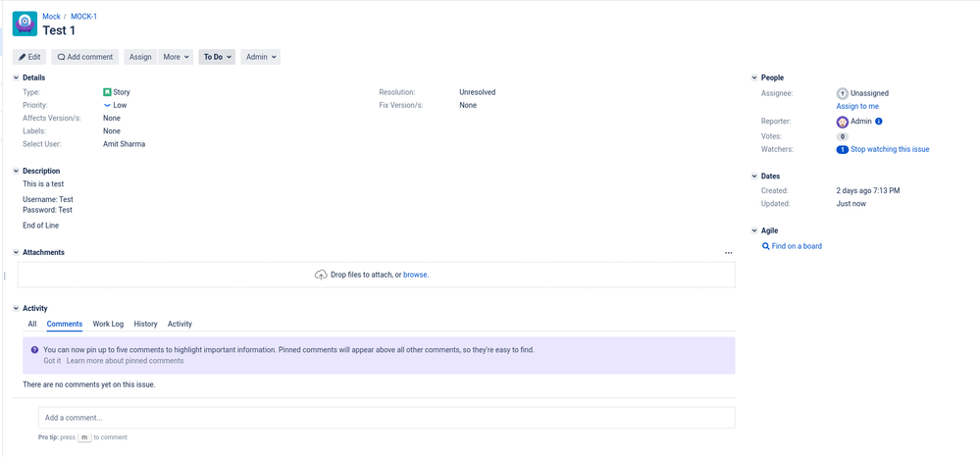Viewport: 980px width, 457px height.
Task: Click the cloud upload icon in attachments
Action: (x=321, y=275)
